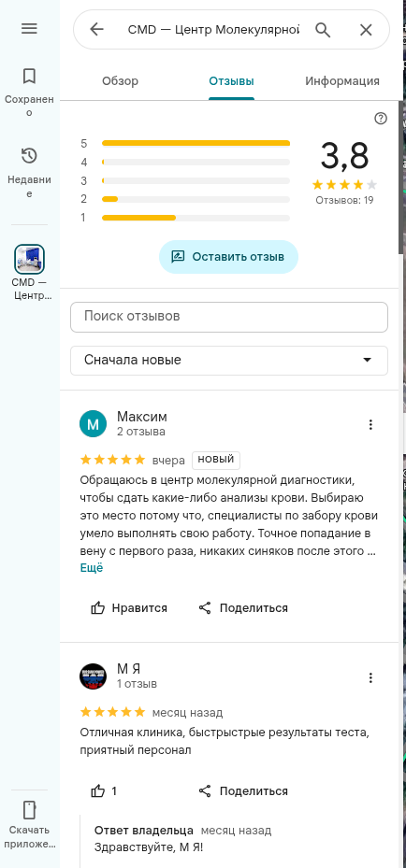This screenshot has height=868, width=406.
Task: Click Максим's avatar
Action: 93,424
